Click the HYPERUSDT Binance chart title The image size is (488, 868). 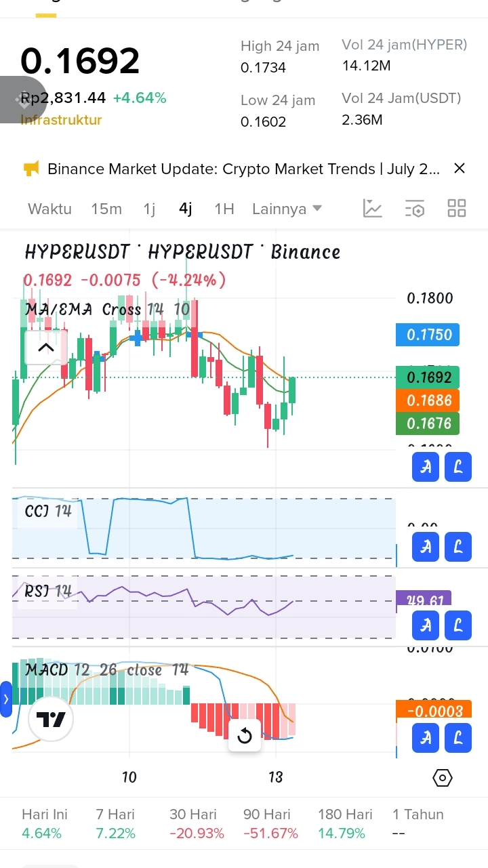182,252
